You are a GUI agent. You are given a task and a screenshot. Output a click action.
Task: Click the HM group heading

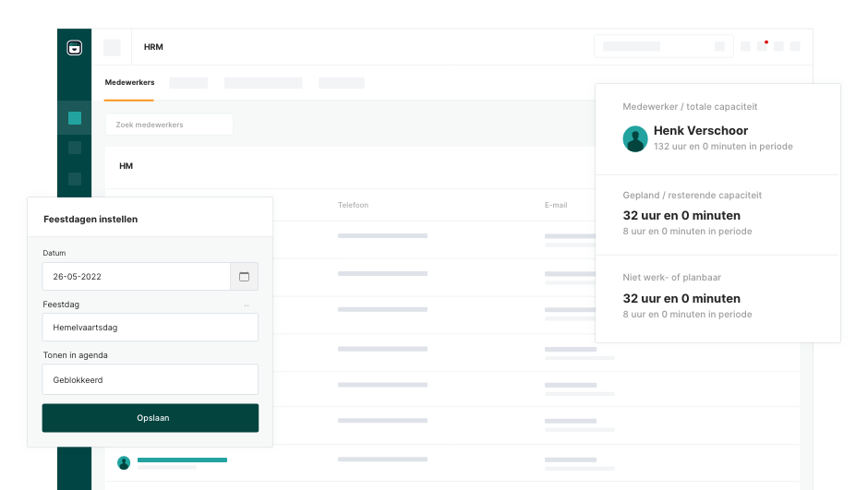[126, 166]
